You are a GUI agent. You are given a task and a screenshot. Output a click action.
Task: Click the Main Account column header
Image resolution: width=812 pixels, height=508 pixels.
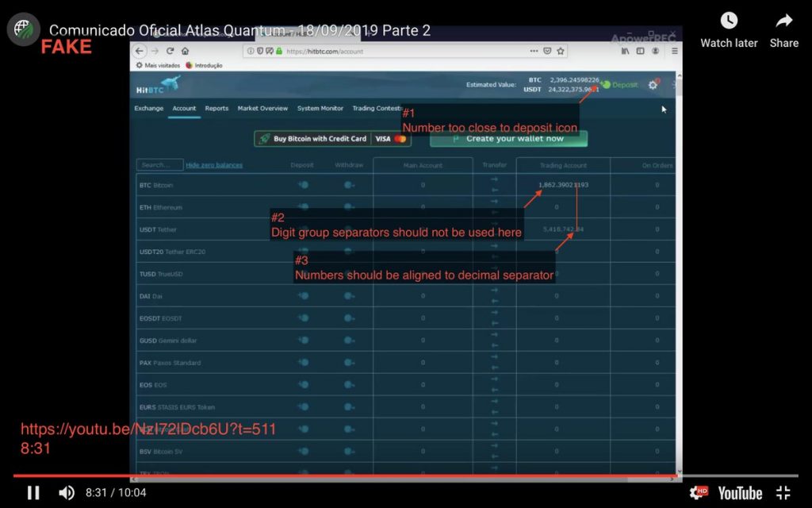coord(423,165)
